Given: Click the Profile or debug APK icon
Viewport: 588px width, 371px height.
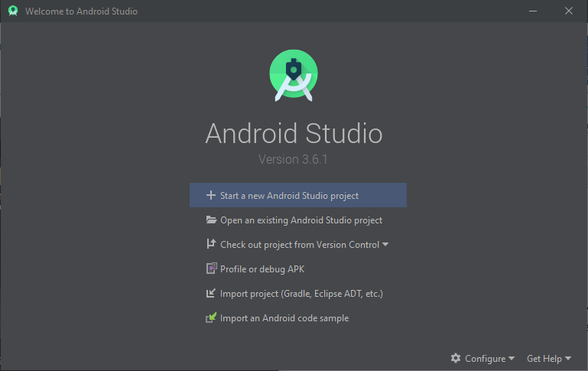Looking at the screenshot, I should (x=211, y=268).
